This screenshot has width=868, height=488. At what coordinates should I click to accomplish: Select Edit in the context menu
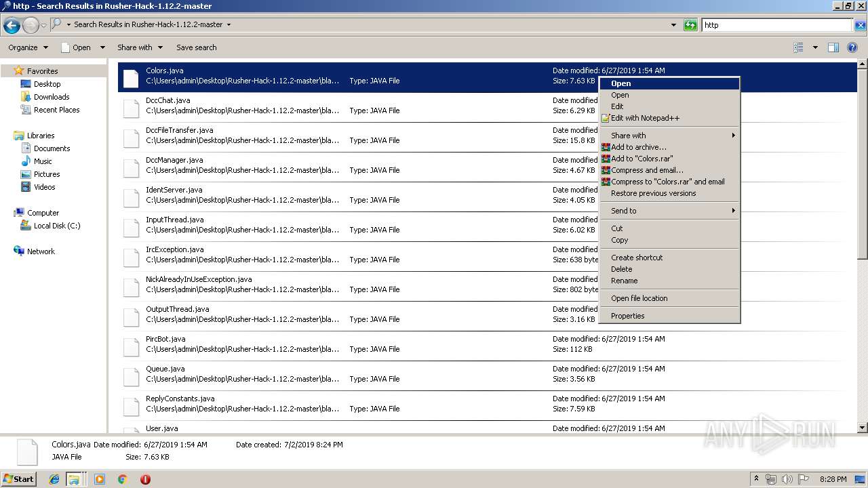(x=669, y=106)
